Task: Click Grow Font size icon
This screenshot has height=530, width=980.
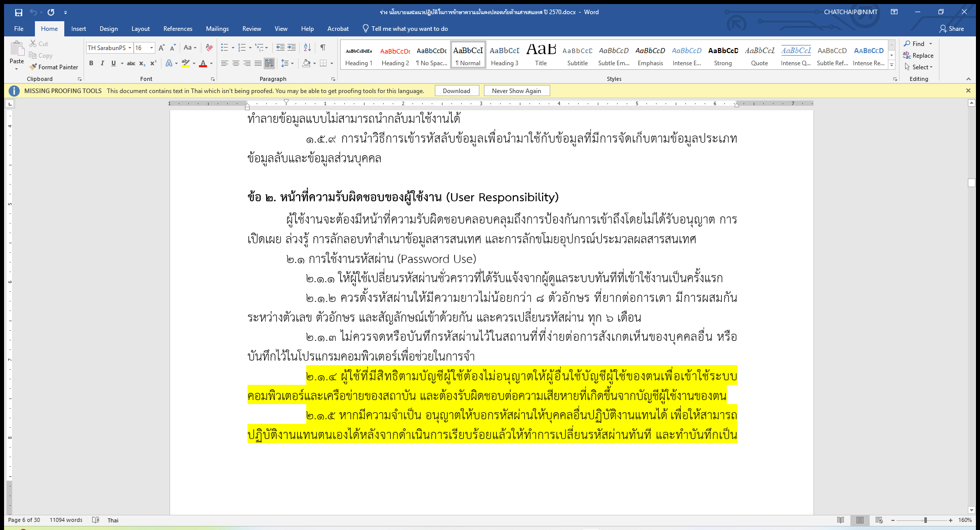Action: [161, 48]
